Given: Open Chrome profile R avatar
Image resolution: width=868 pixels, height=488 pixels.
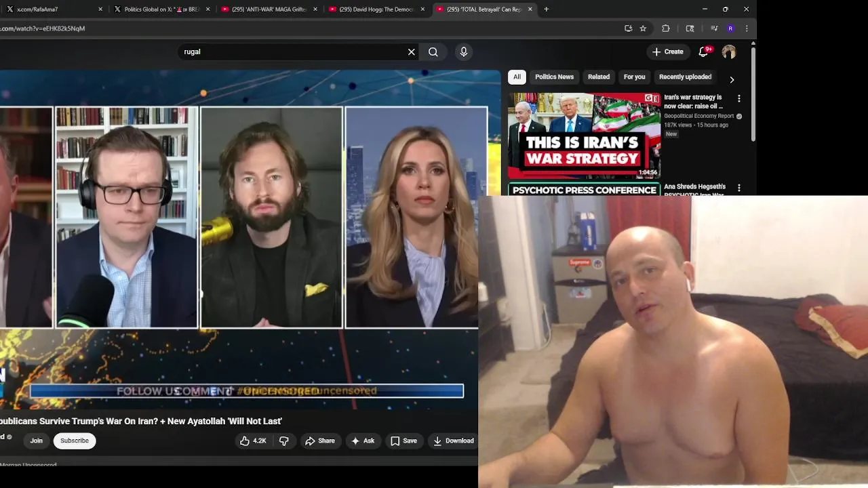Looking at the screenshot, I should tap(730, 28).
